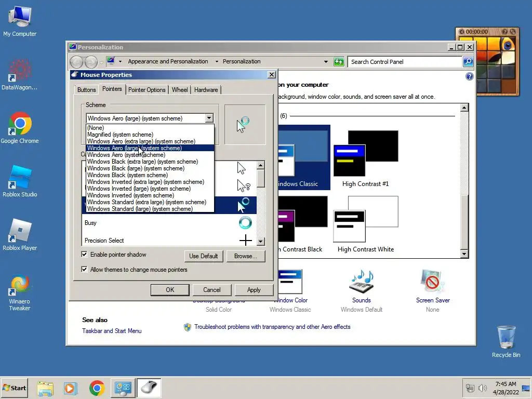This screenshot has height=399, width=532.
Task: Choose Windows Inverted (system scheme)
Action: tap(150, 195)
